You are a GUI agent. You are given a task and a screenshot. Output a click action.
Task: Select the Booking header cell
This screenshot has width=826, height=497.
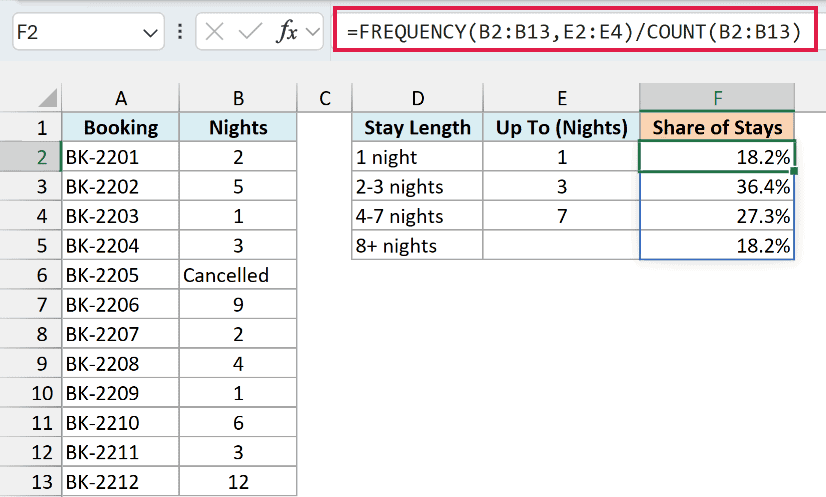point(121,128)
